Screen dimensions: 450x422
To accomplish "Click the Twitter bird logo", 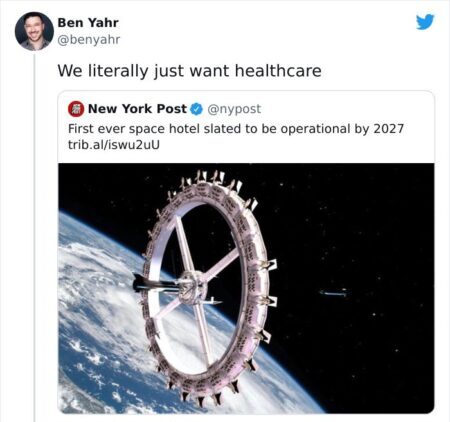I will tap(425, 22).
